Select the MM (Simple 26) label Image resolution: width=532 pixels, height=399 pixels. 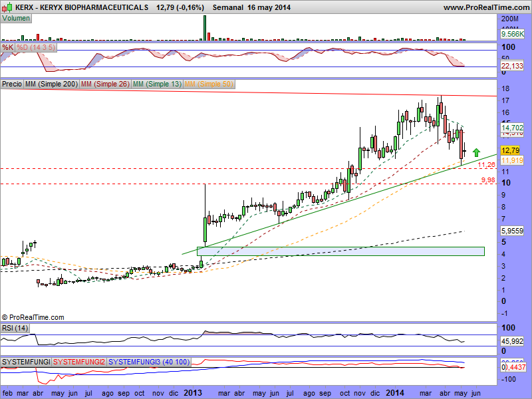click(106, 84)
